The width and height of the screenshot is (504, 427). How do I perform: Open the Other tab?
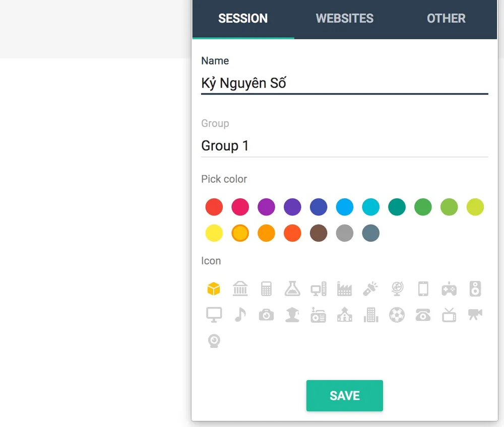446,19
